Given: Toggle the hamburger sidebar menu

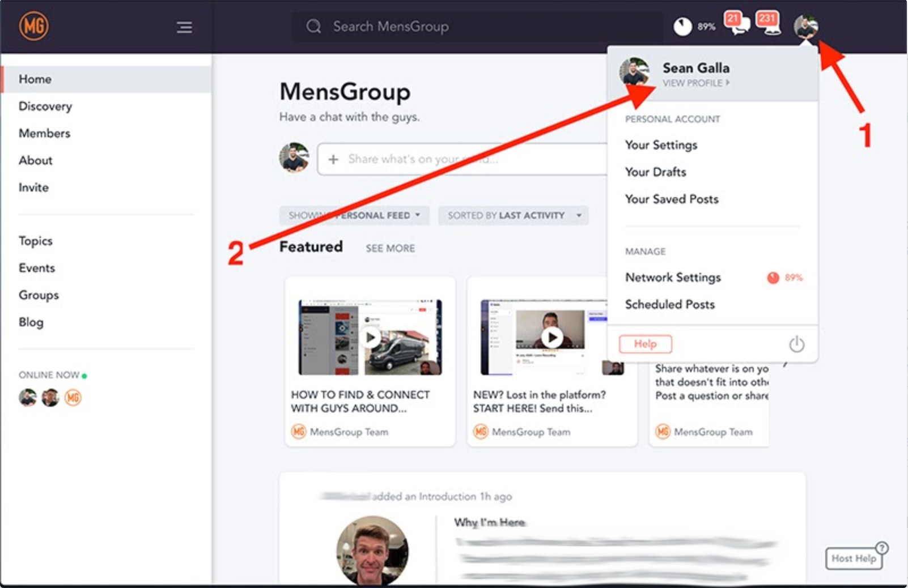Looking at the screenshot, I should click(184, 27).
